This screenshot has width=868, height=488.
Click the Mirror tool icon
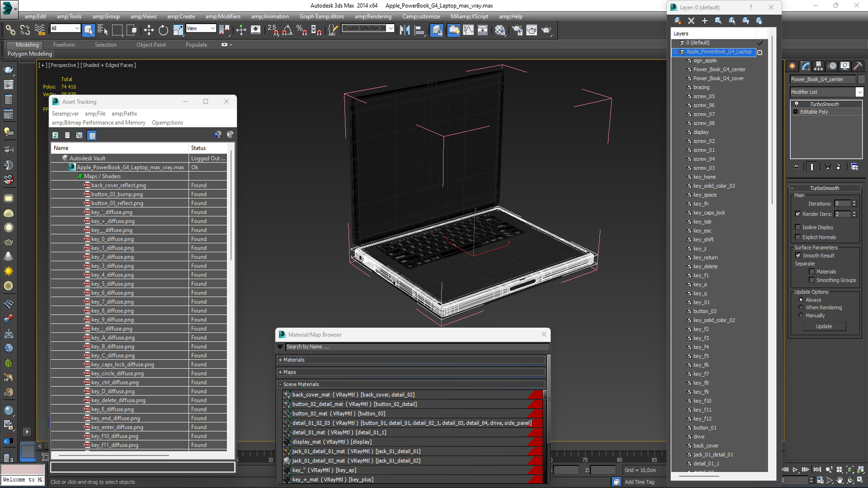(x=405, y=30)
